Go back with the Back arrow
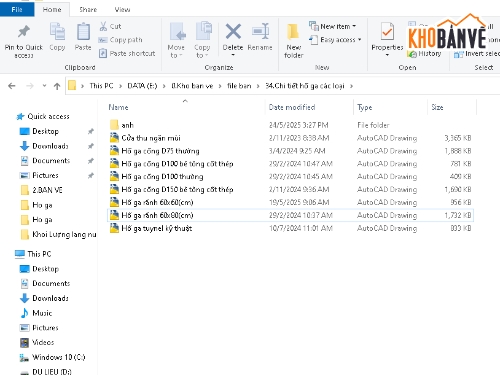Screen dimensions: 500x375 pyautogui.click(x=12, y=86)
